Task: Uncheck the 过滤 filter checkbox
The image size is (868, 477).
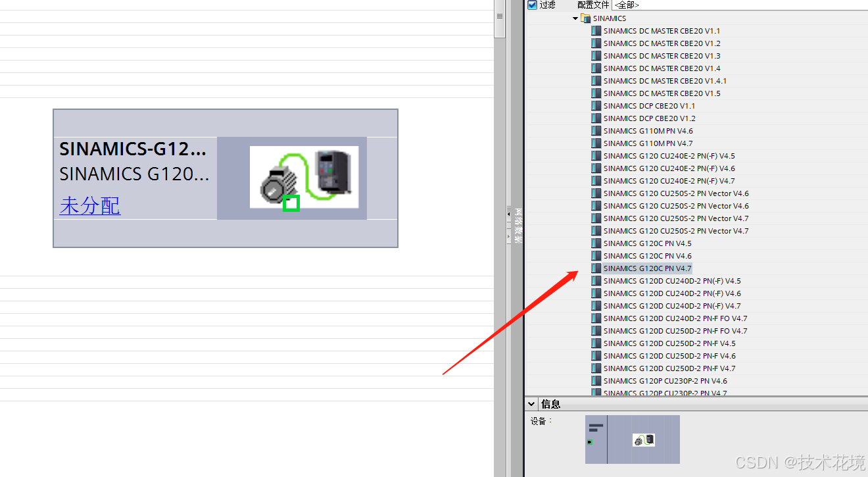Action: point(533,5)
